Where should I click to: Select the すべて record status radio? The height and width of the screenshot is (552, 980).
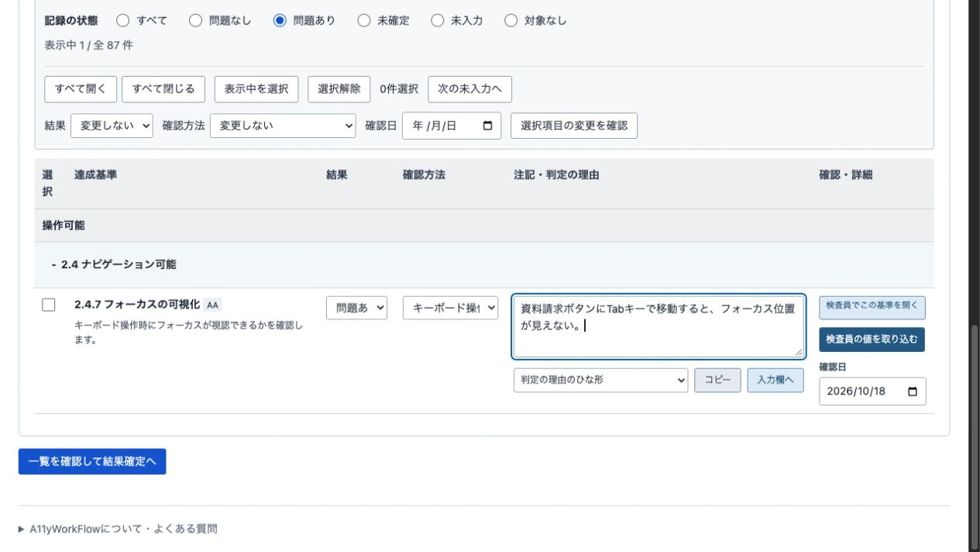click(122, 21)
